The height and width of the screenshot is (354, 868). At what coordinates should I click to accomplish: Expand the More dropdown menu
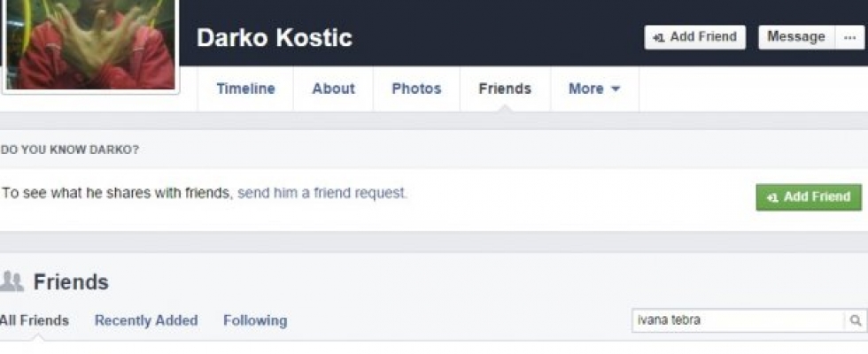pyautogui.click(x=594, y=88)
